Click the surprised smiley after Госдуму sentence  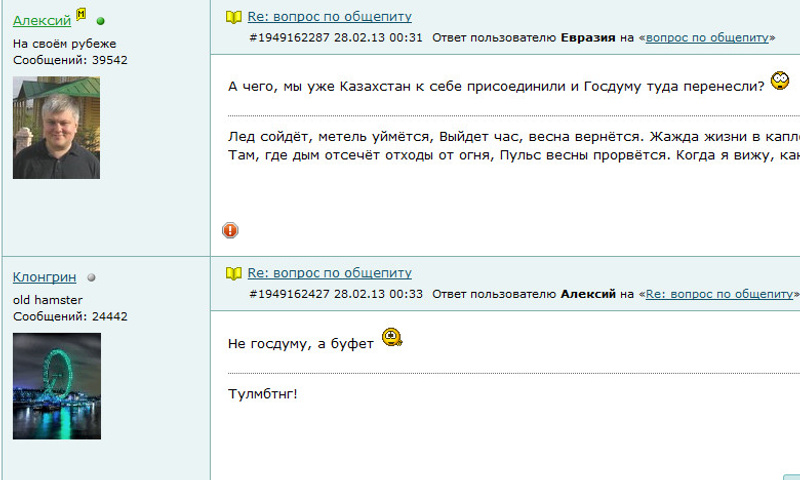(780, 81)
